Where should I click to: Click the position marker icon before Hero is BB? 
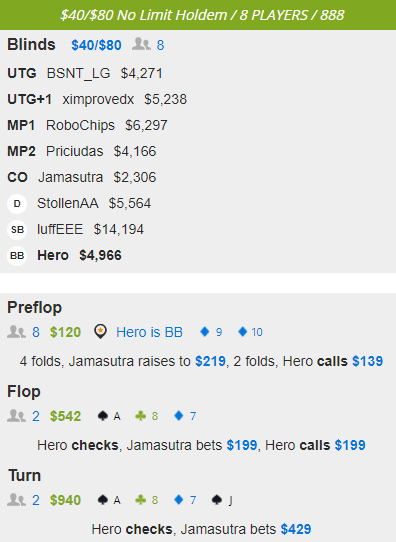[x=100, y=331]
